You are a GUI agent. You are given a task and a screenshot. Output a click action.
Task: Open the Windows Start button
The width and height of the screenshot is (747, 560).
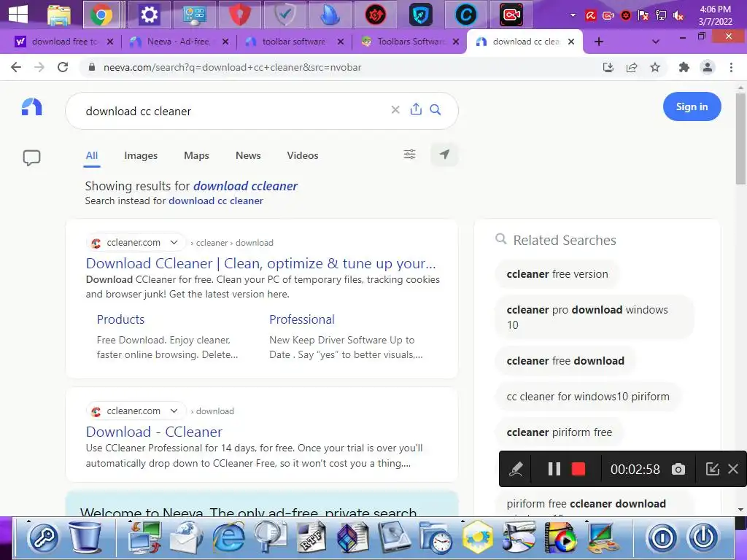18,15
